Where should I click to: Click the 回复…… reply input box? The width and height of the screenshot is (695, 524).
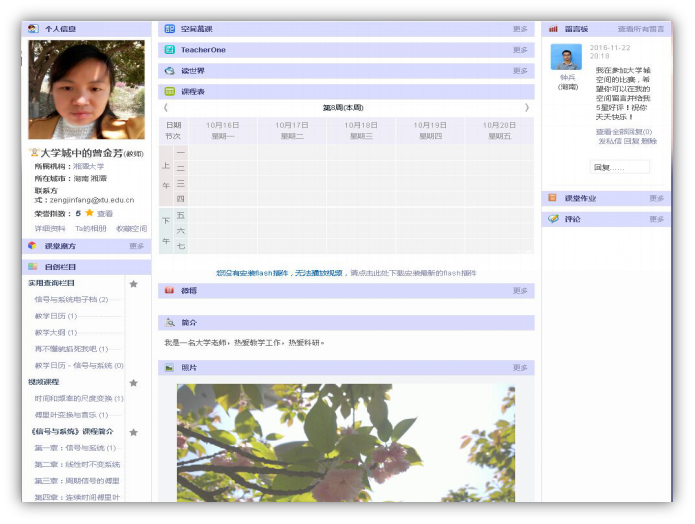point(620,167)
